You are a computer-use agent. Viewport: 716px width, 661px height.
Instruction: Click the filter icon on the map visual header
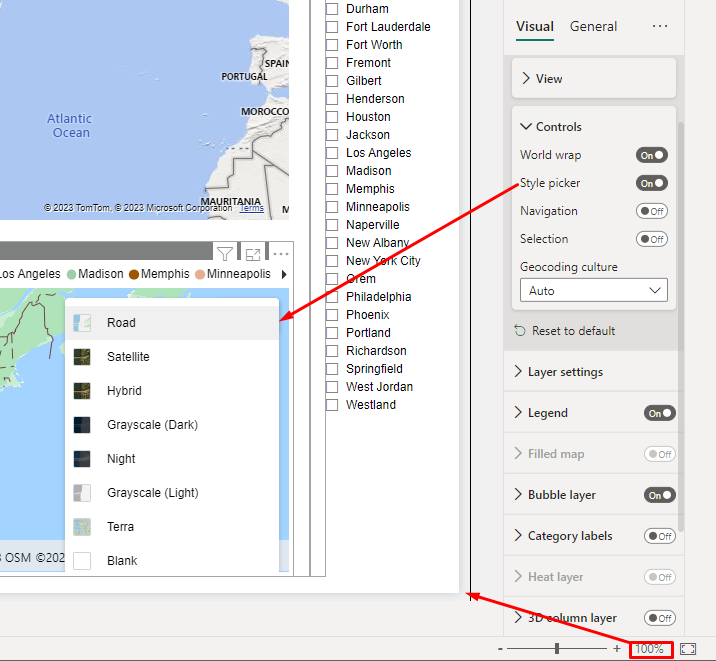pos(225,253)
